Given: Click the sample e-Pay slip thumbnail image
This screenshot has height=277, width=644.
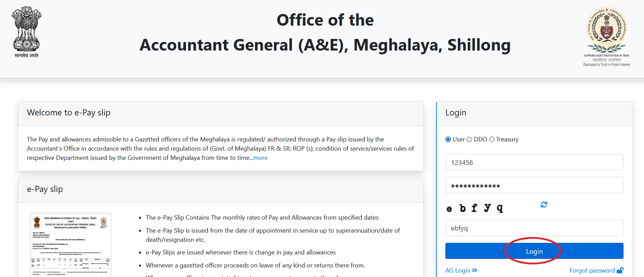Looking at the screenshot, I should click(x=71, y=245).
